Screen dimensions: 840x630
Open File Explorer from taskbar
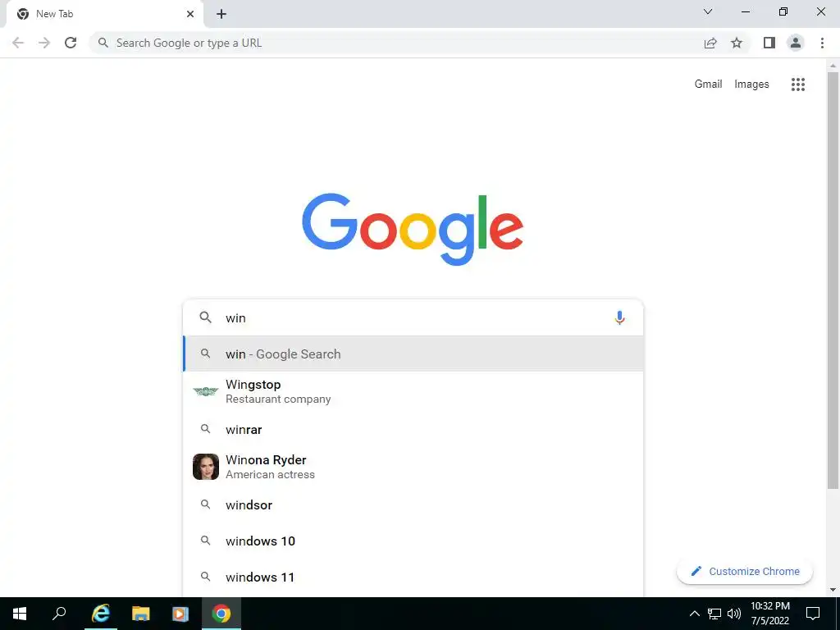(x=141, y=614)
